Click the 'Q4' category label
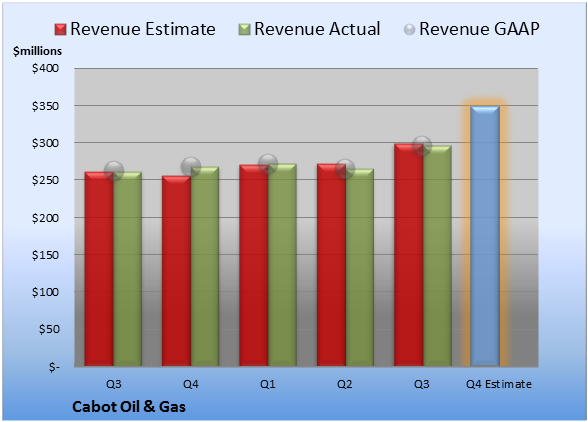Image resolution: width=588 pixels, height=422 pixels. [x=191, y=384]
